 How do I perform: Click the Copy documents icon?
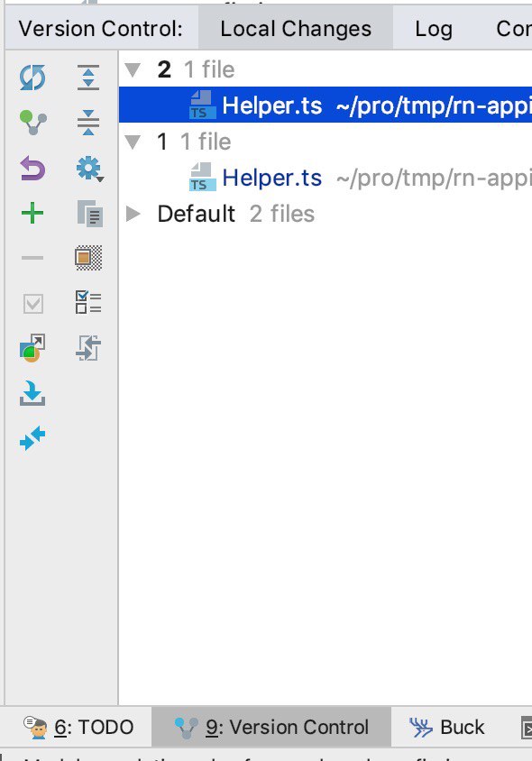click(90, 213)
